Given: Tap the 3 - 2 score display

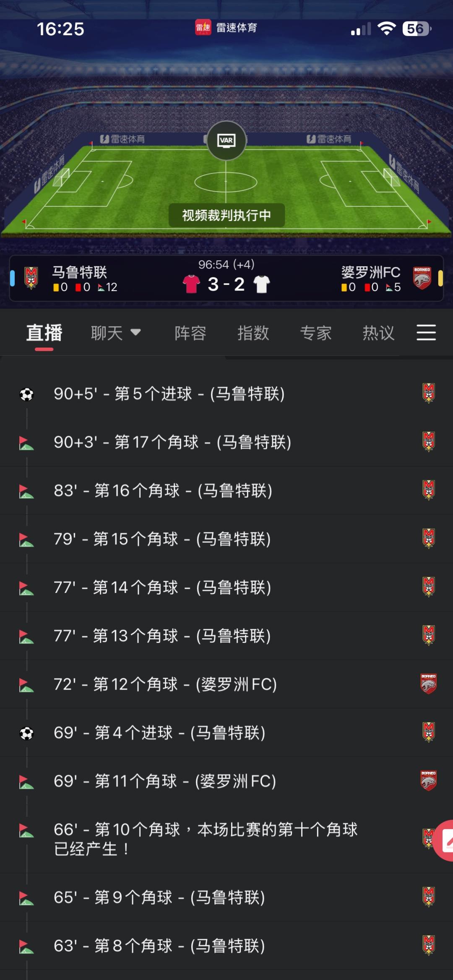Looking at the screenshot, I should [226, 284].
